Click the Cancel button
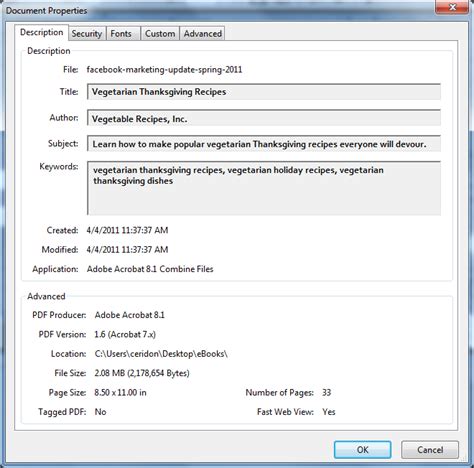Image resolution: width=474 pixels, height=468 pixels. coord(430,450)
